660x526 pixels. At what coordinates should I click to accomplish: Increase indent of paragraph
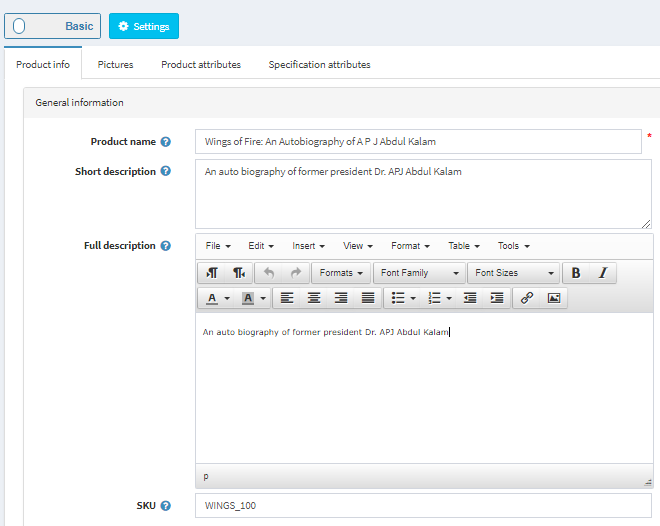click(497, 298)
